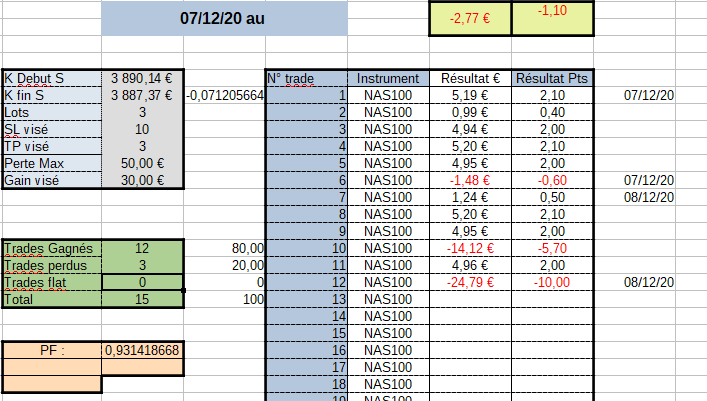Screen dimensions: 707x401
Task: Click the result 5,19 € of trade 1
Action: (x=470, y=96)
